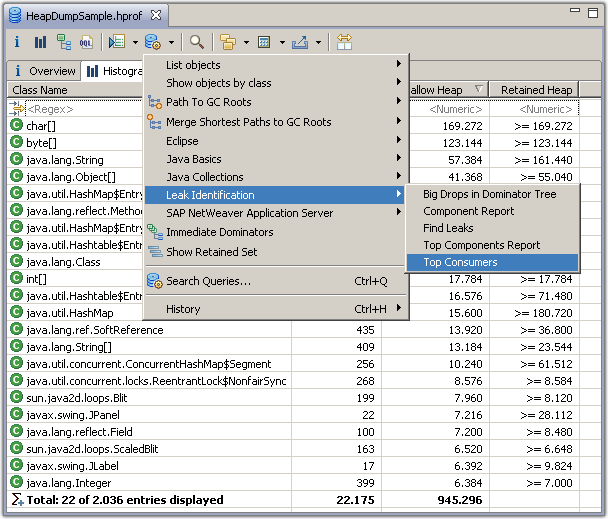The width and height of the screenshot is (608, 519).
Task: Open dropdown arrow next to thread overview icon
Action: [135, 42]
